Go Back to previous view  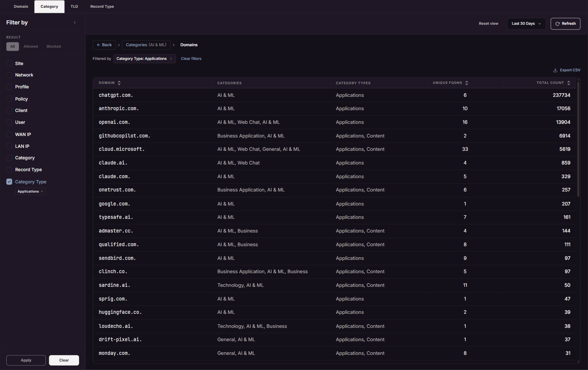pos(104,45)
